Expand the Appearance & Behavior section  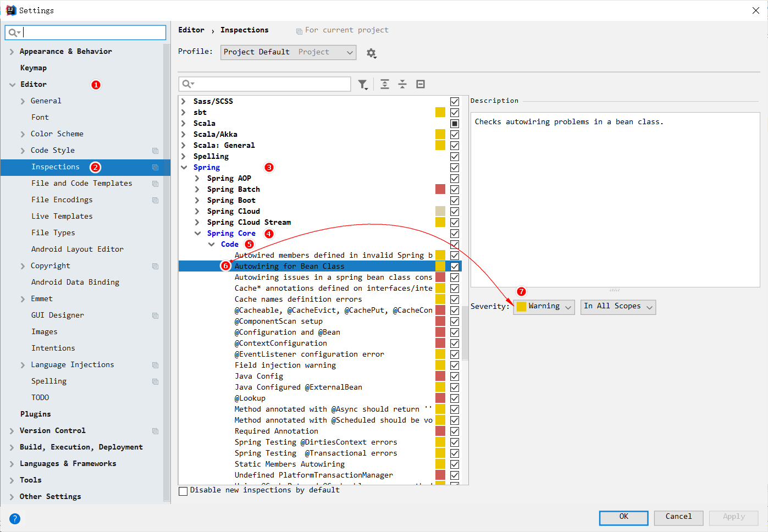tap(12, 52)
